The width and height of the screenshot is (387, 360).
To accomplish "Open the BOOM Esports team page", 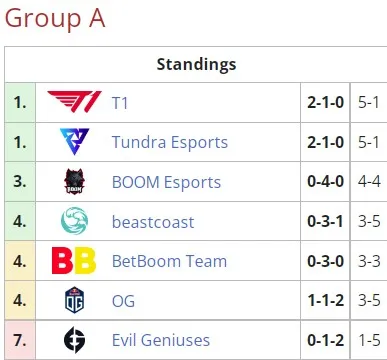I will 166,182.
